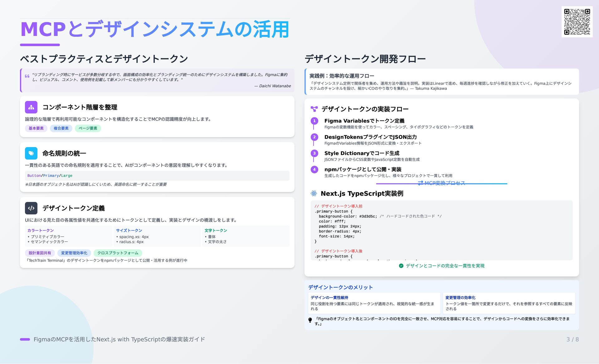Click the lightbulb icon near the Figma tip
This screenshot has height=364, width=599.
(310, 320)
